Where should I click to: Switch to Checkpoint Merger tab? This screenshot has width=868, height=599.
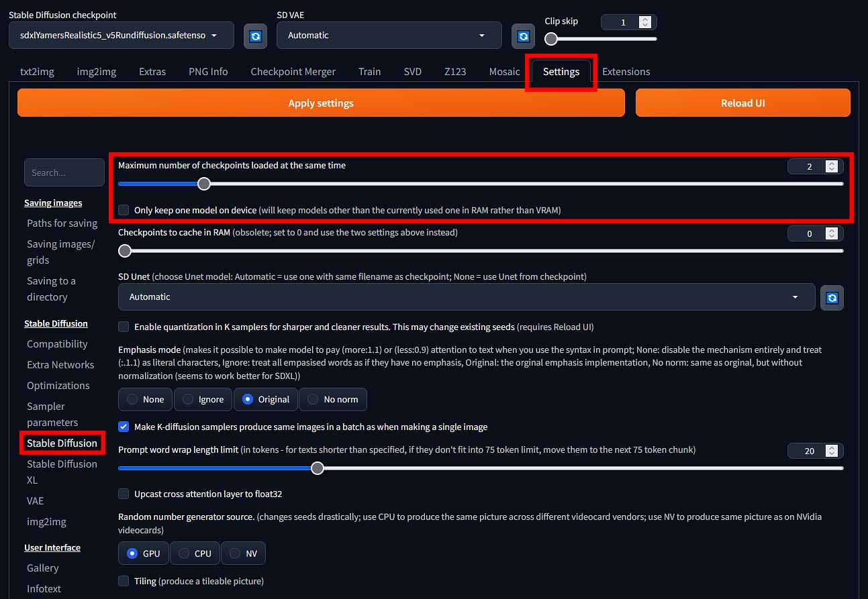pyautogui.click(x=293, y=72)
